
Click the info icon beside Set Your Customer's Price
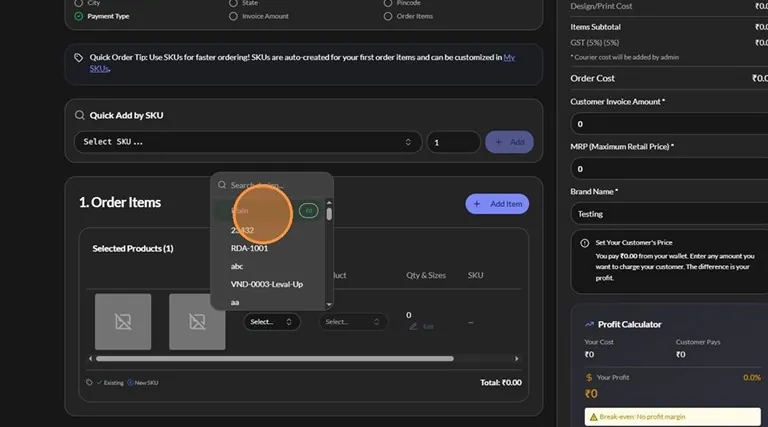click(584, 243)
